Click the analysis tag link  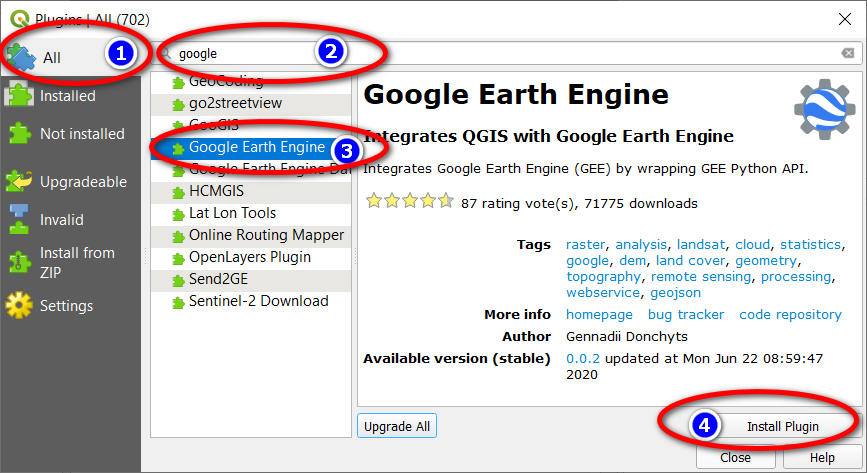(x=641, y=245)
